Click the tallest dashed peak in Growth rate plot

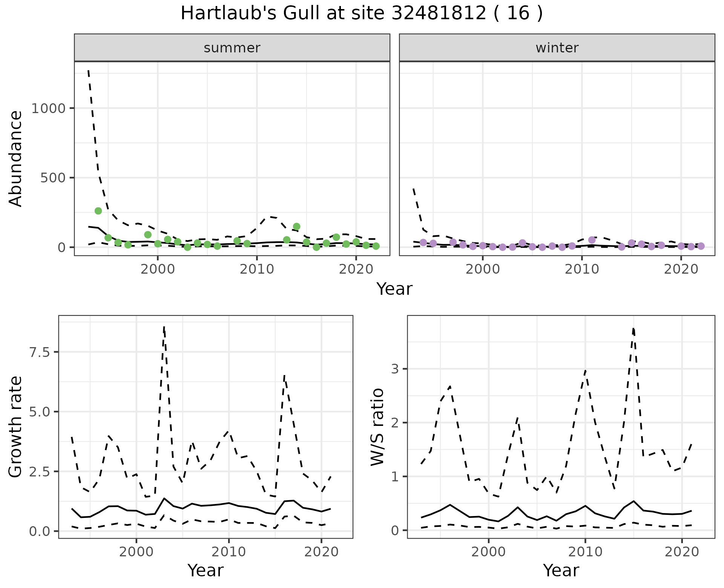(164, 327)
